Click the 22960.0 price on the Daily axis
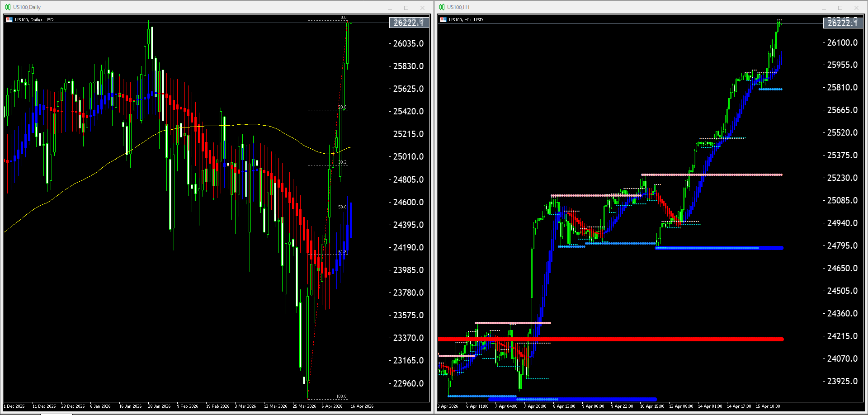The width and height of the screenshot is (868, 415). 408,383
